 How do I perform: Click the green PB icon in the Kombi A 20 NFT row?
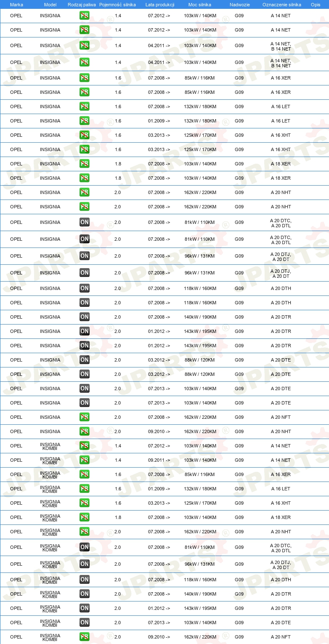85,637
